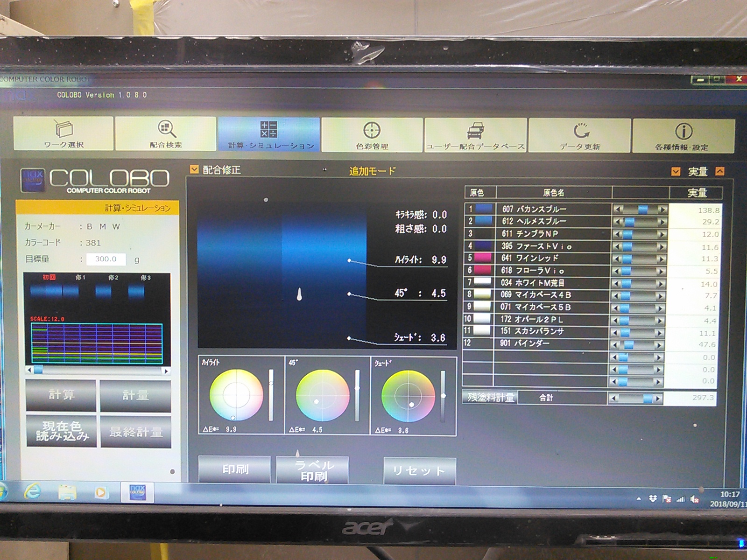The height and width of the screenshot is (560, 747).
Task: Click orange down arrow left of 実量
Action: click(x=676, y=171)
